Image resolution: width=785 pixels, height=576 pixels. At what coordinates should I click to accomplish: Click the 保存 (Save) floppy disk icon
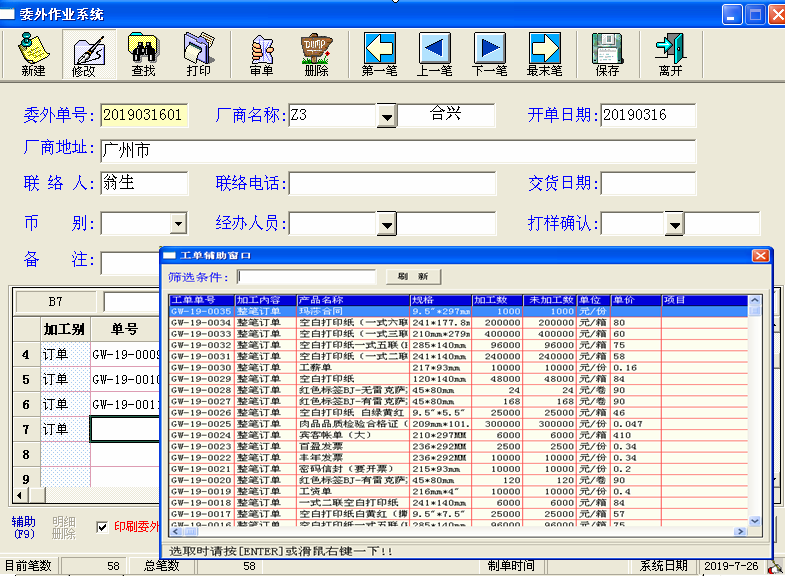click(607, 54)
